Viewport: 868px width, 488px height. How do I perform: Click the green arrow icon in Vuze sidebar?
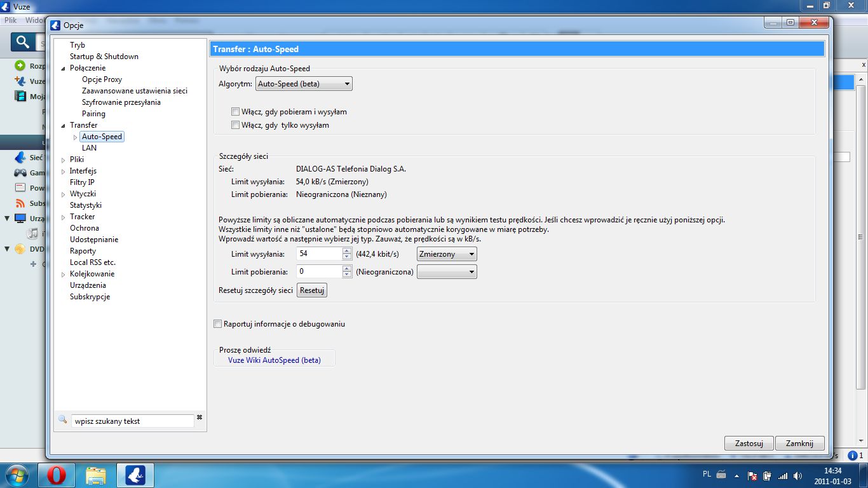point(20,66)
